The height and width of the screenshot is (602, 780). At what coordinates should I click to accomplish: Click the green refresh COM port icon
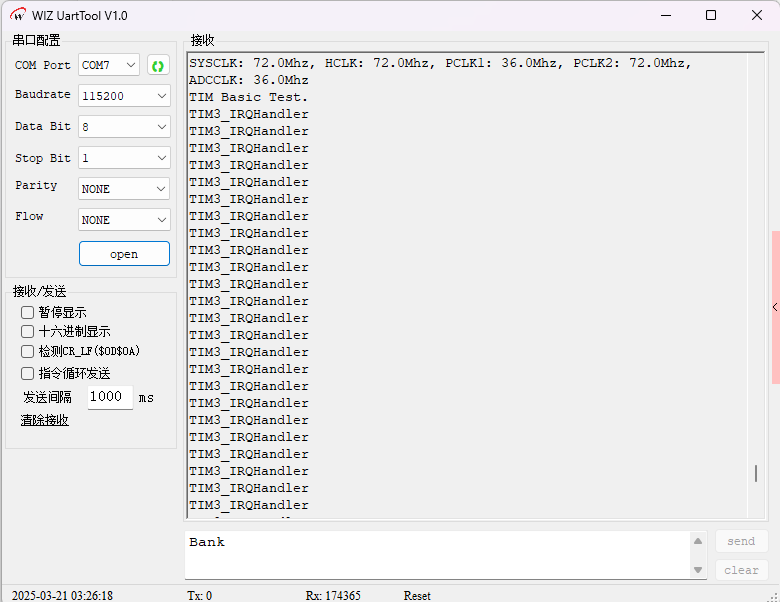158,65
